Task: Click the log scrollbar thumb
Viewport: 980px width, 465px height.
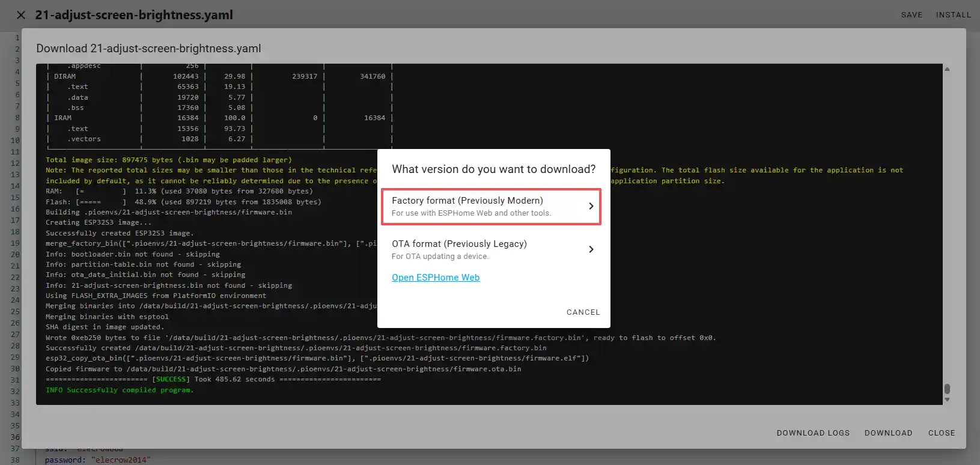Action: pyautogui.click(x=947, y=389)
